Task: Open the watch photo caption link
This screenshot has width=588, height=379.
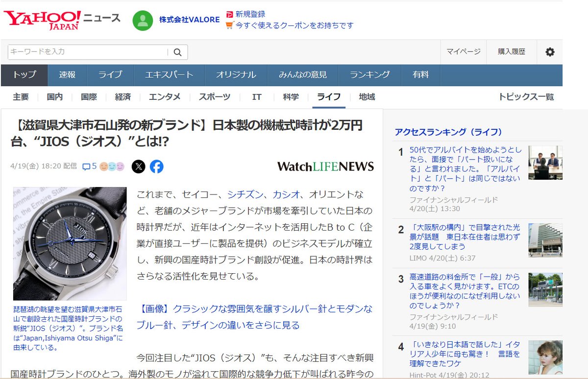Action: pos(69,329)
